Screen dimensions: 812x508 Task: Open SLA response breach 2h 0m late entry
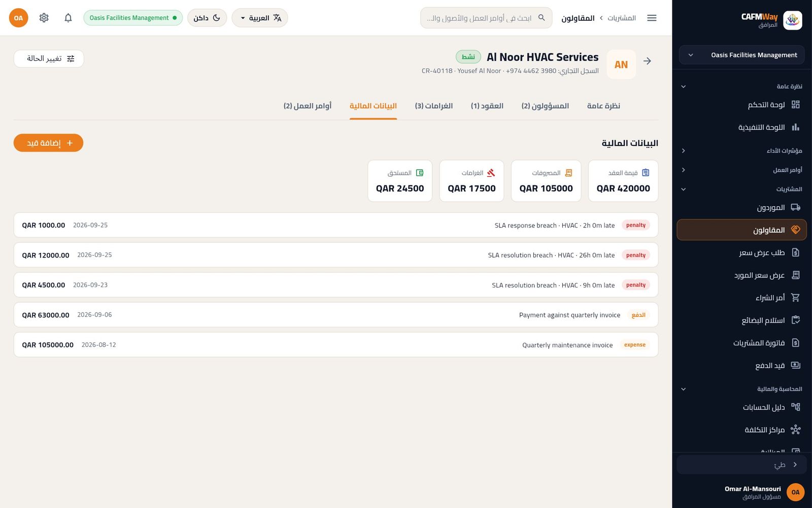[336, 225]
